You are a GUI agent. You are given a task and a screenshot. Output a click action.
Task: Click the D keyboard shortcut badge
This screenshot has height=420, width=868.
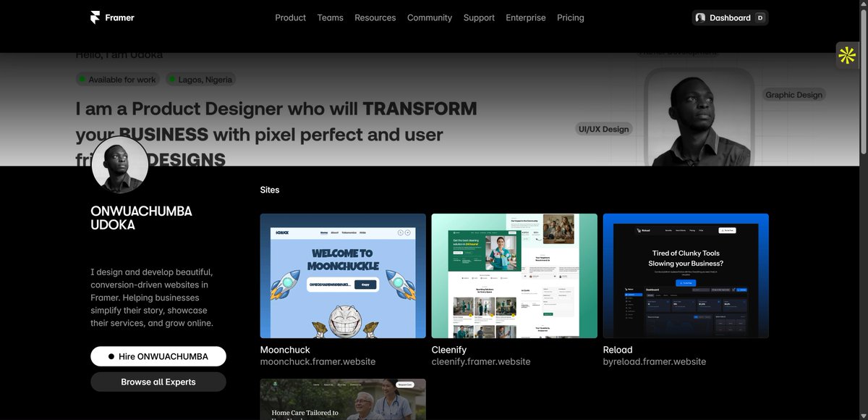pos(759,17)
